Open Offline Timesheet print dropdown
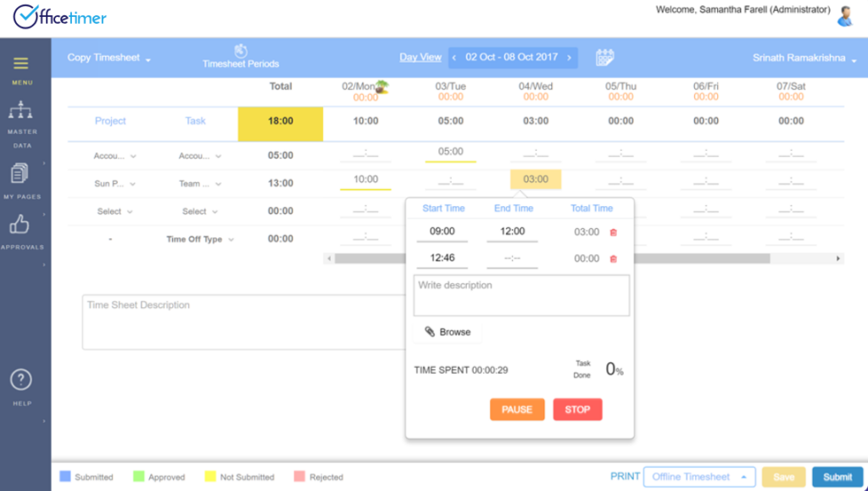Image resolution: width=868 pixels, height=491 pixels. tap(699, 477)
